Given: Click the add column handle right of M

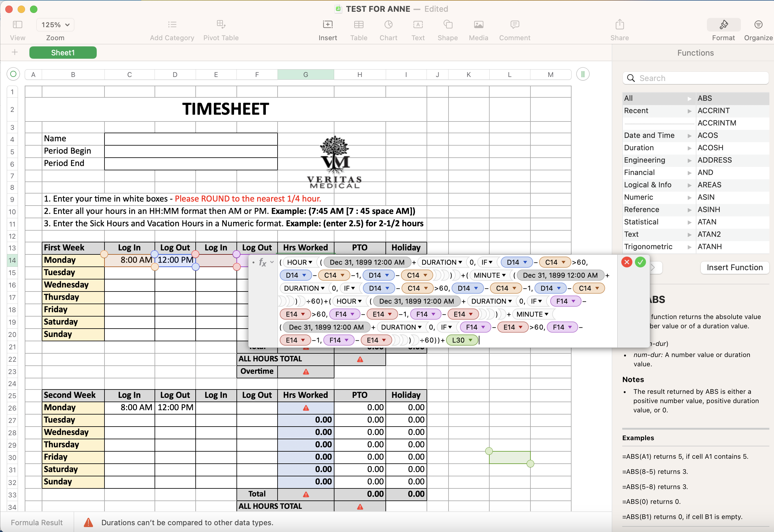Looking at the screenshot, I should (582, 74).
